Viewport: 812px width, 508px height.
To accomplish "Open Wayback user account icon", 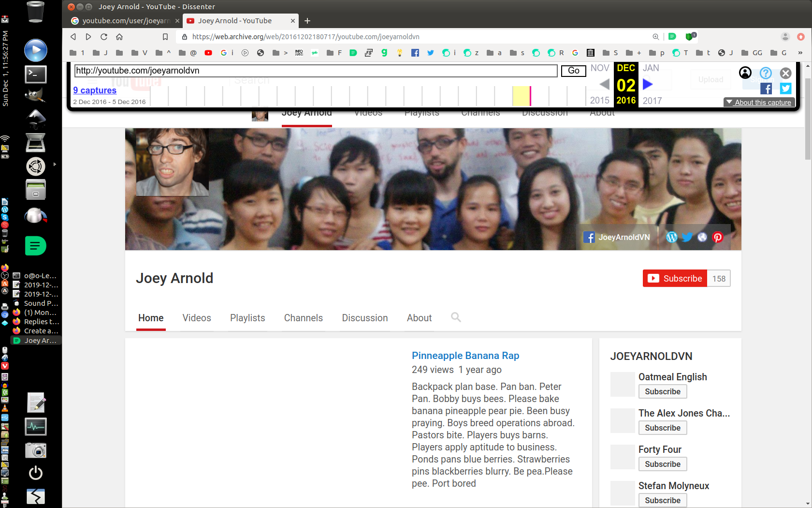I will tap(745, 73).
